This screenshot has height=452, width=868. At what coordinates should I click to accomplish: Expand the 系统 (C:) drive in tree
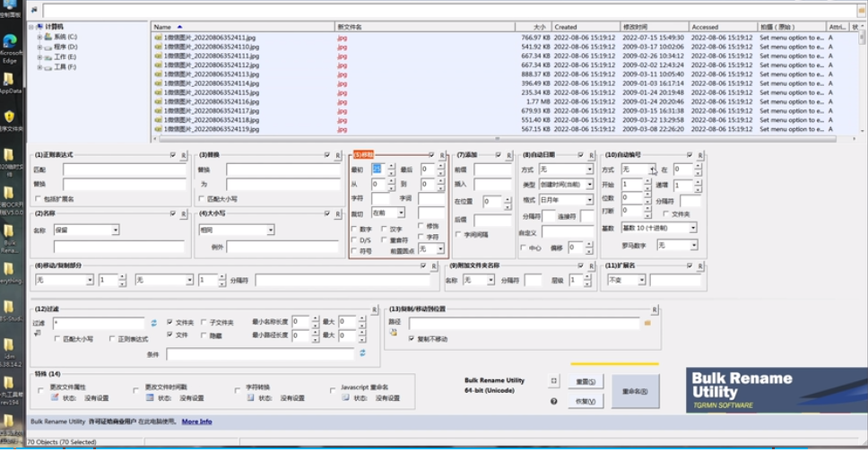40,37
